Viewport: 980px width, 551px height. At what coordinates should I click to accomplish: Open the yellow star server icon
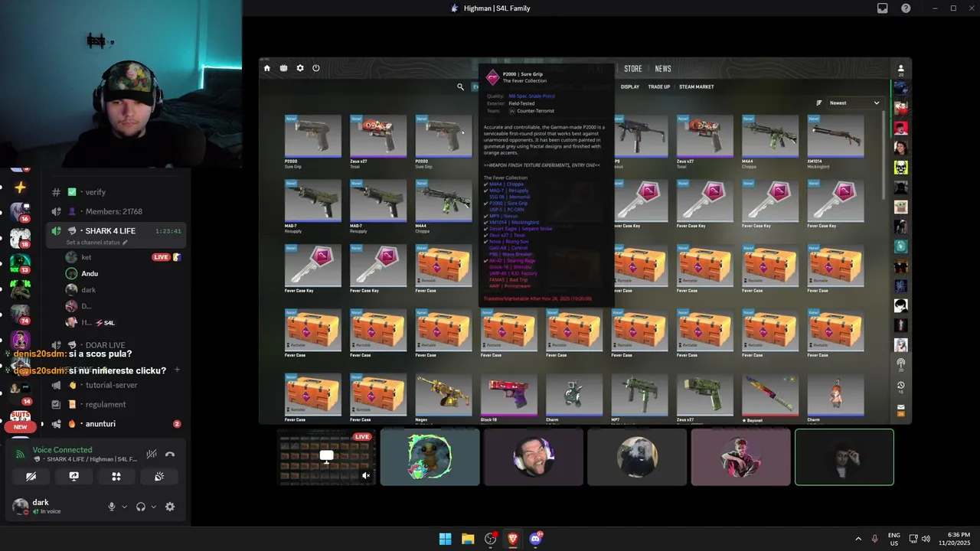point(20,187)
